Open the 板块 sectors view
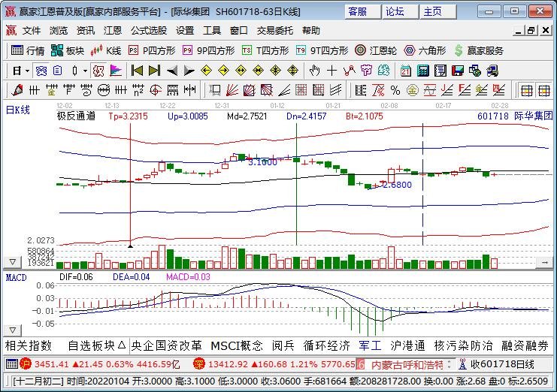Image resolution: width=557 pixels, height=392 pixels. [x=68, y=51]
